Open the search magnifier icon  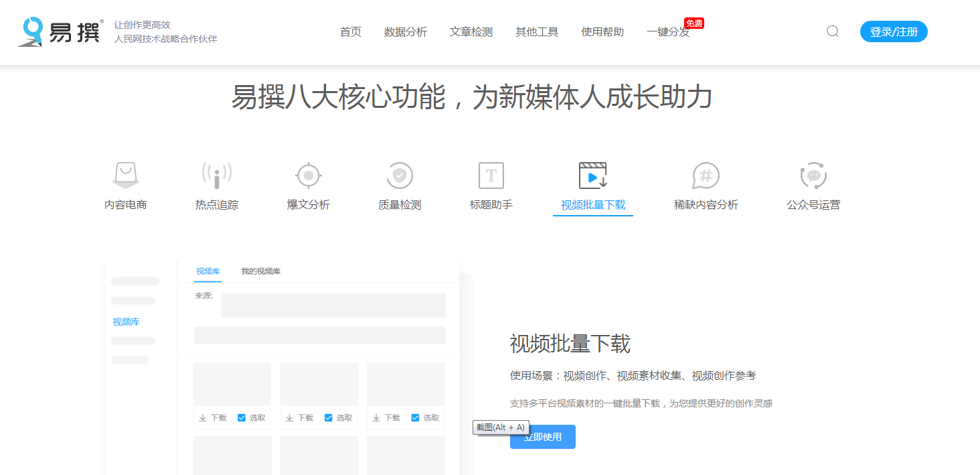tap(832, 31)
